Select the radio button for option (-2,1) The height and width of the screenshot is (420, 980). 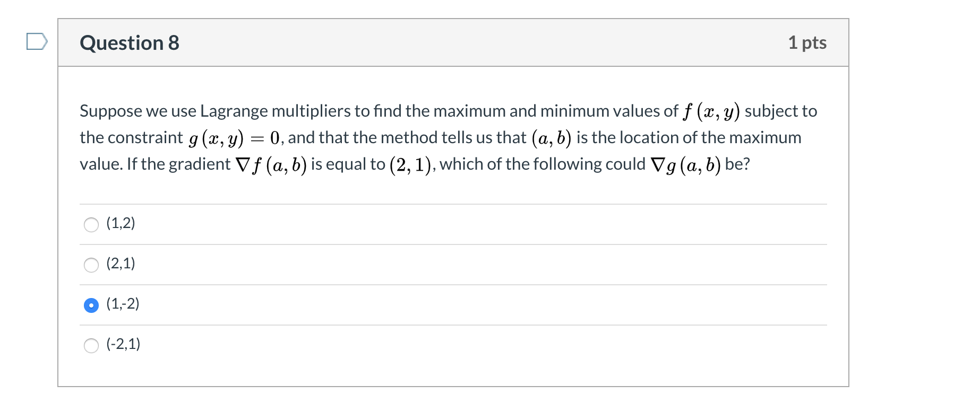[91, 345]
